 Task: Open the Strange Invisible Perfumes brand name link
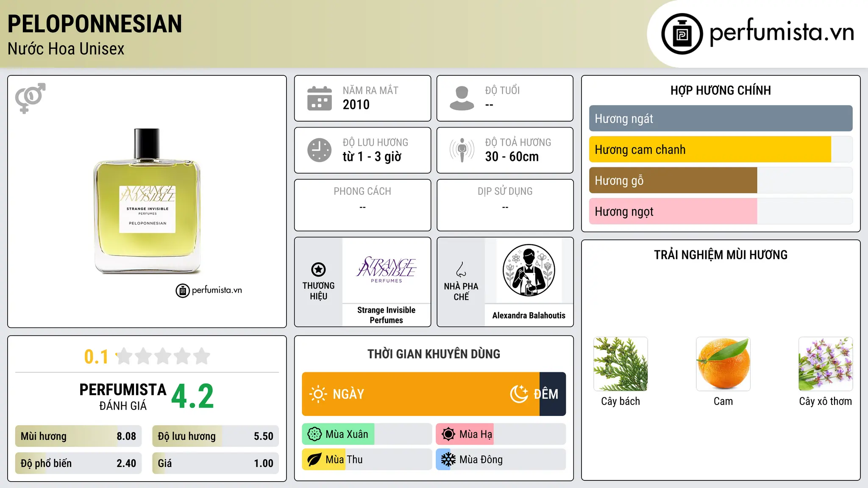[387, 315]
